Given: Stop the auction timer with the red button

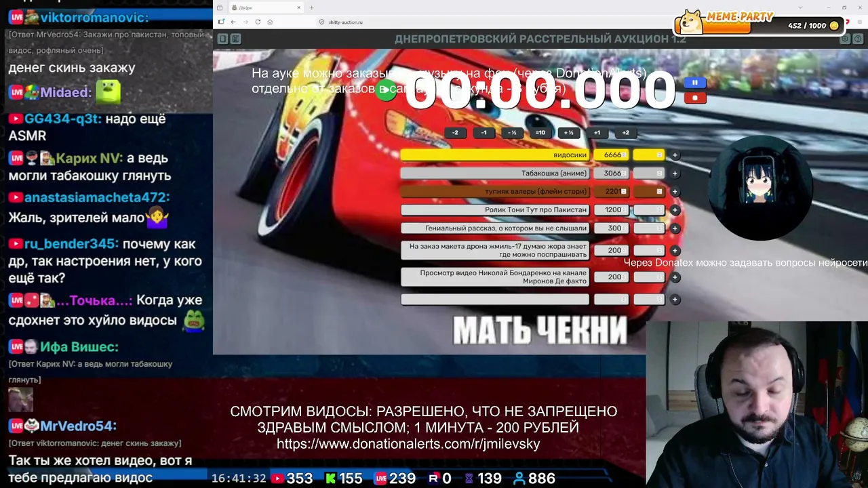Looking at the screenshot, I should tap(694, 98).
